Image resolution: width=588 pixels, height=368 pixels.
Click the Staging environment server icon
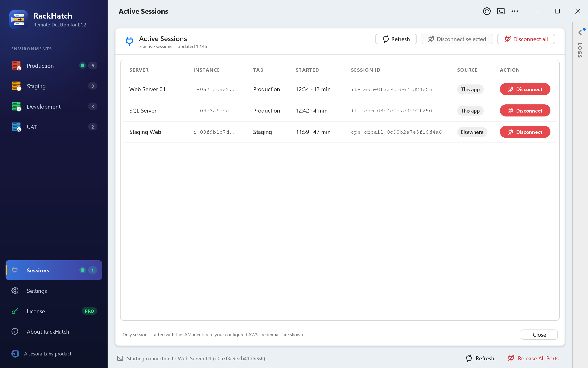click(16, 86)
